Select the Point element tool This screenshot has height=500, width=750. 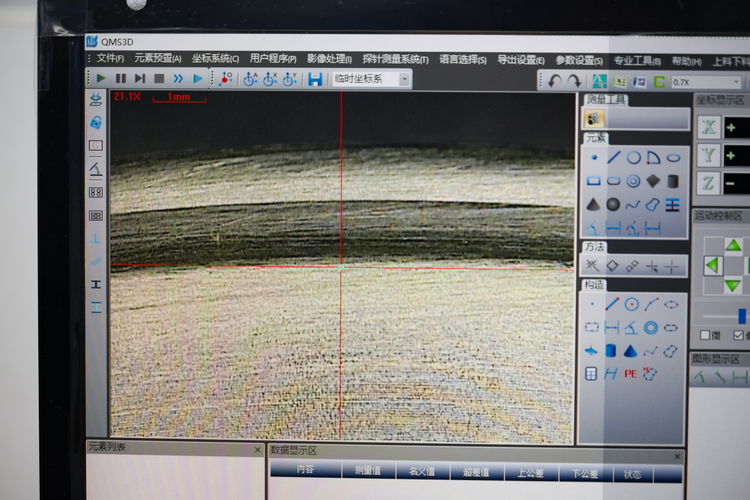coord(594,157)
